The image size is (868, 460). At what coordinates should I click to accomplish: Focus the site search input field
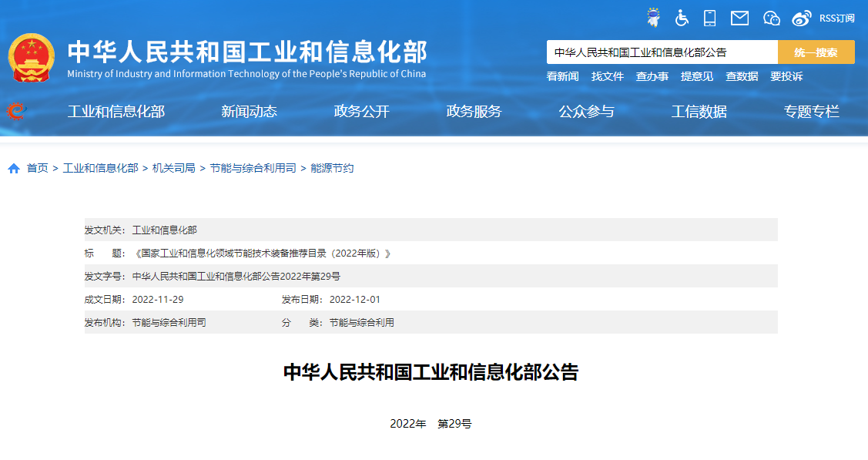pos(662,52)
